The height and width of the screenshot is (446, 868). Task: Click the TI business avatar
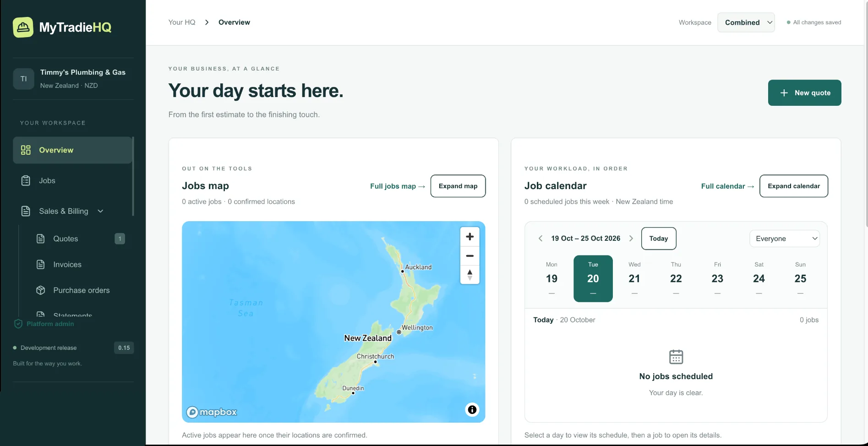click(x=23, y=79)
